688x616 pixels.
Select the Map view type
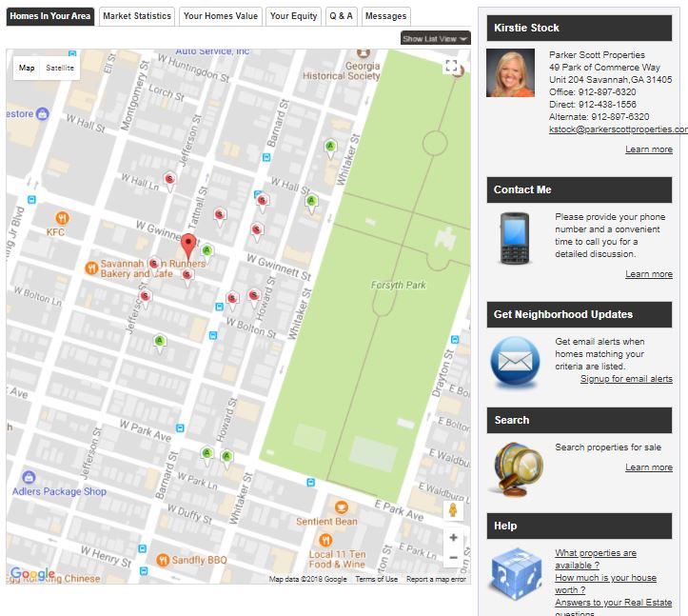click(27, 68)
